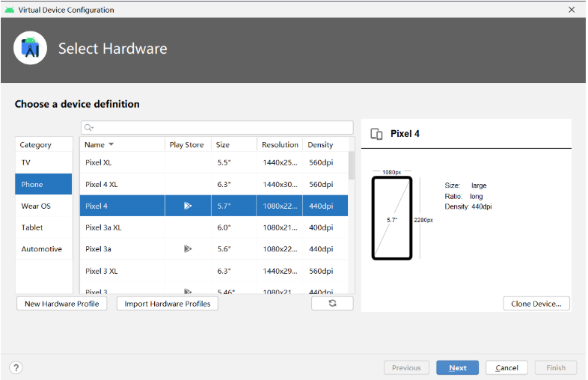Select the Tablet category
This screenshot has height=380, width=588.
[43, 227]
